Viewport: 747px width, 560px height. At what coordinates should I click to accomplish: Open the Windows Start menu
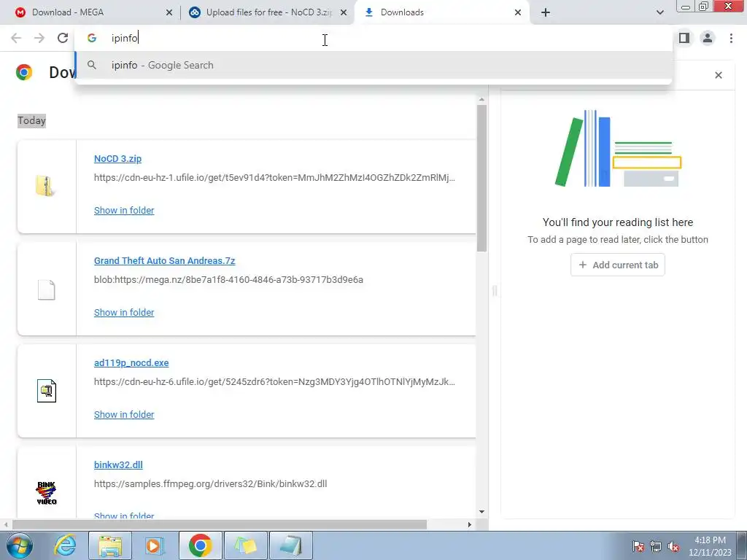tap(18, 545)
